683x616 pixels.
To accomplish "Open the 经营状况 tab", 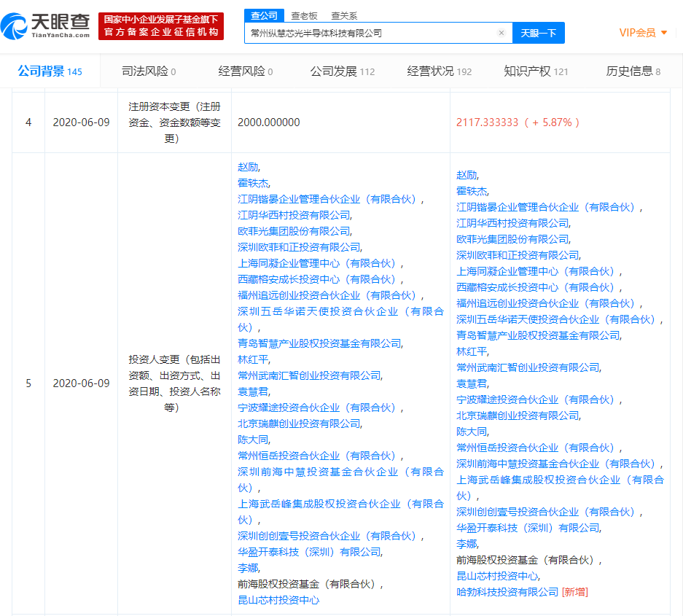I will (439, 71).
